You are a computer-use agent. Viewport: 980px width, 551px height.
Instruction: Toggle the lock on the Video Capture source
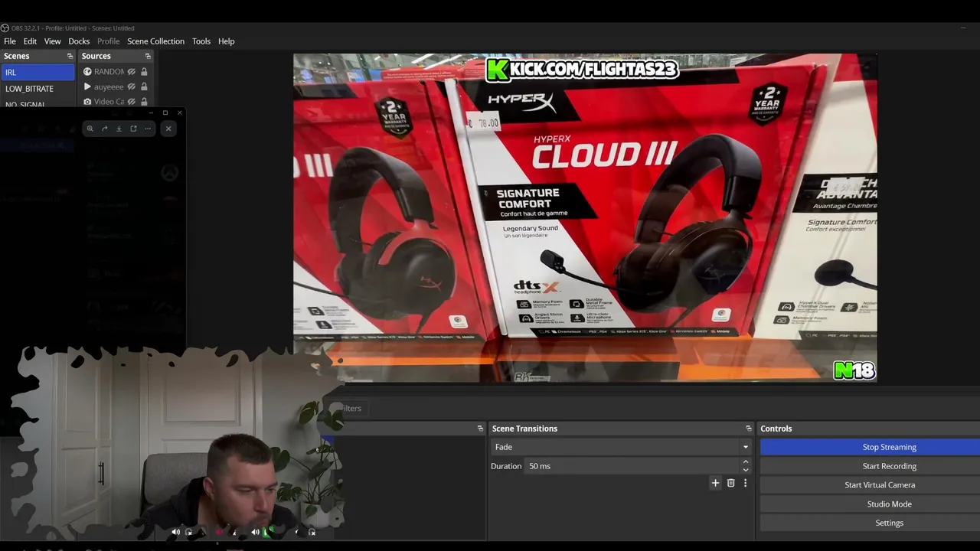pyautogui.click(x=144, y=102)
